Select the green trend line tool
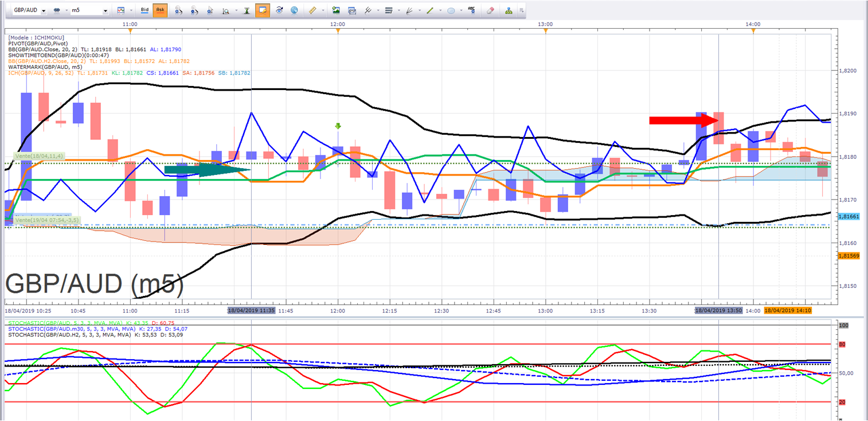Image resolution: width=868 pixels, height=421 pixels. (x=430, y=10)
